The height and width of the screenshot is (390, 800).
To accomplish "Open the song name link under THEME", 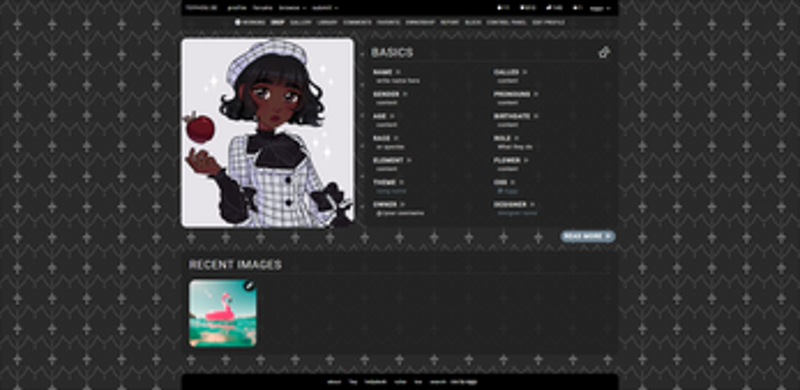I will pyautogui.click(x=391, y=191).
